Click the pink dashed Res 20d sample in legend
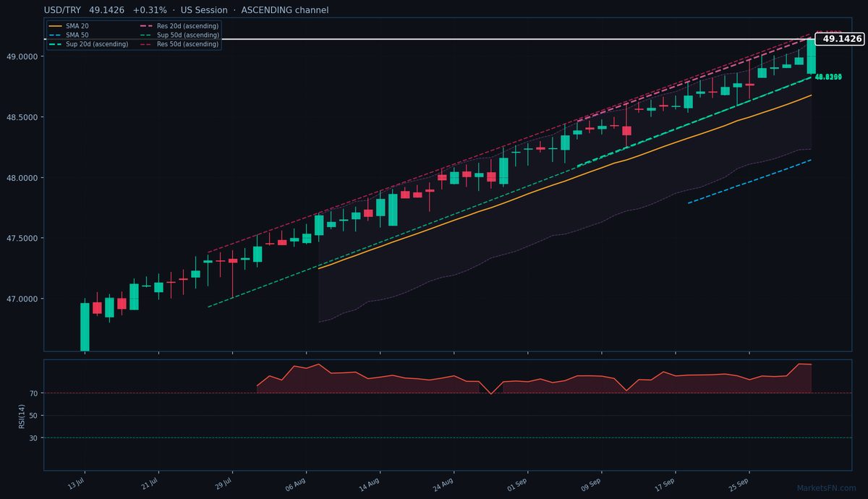The image size is (868, 499). pos(146,26)
